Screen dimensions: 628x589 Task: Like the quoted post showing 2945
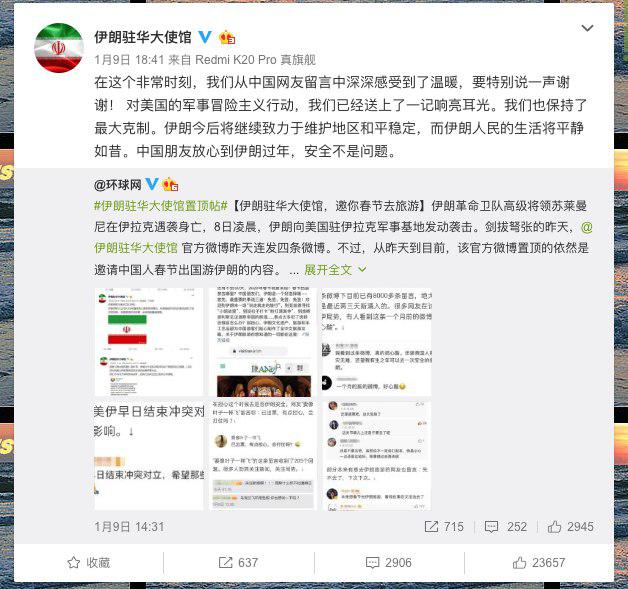click(570, 527)
